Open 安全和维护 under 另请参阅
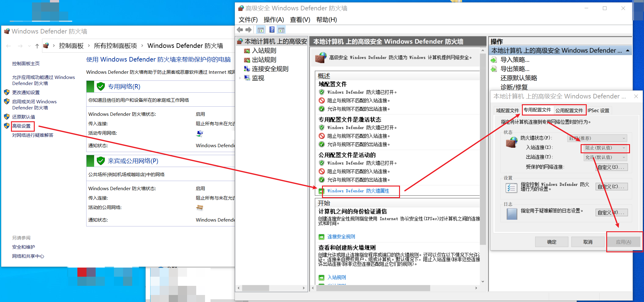This screenshot has width=644, height=302. [x=23, y=247]
